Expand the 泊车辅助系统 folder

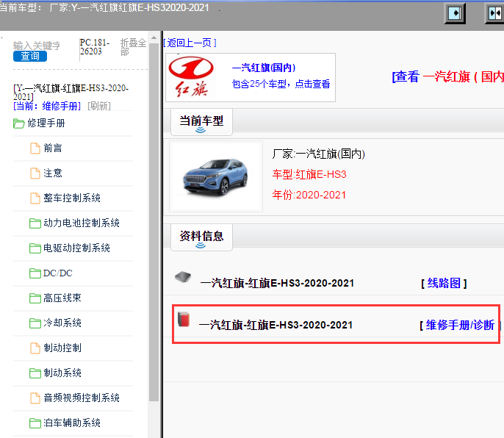point(72,423)
